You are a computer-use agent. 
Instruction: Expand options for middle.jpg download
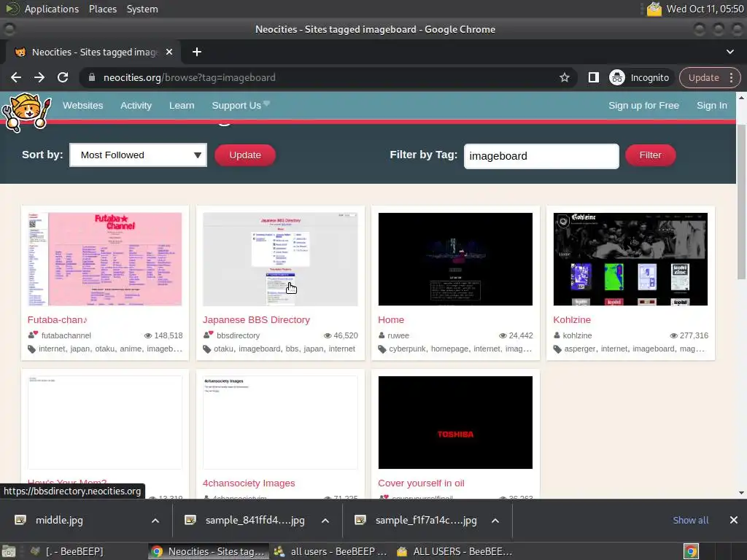pyautogui.click(x=155, y=521)
